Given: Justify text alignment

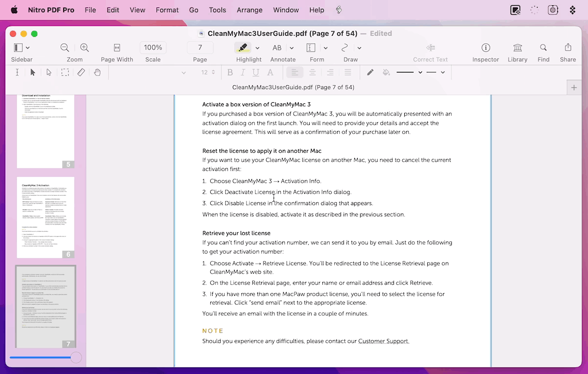Looking at the screenshot, I should point(348,72).
